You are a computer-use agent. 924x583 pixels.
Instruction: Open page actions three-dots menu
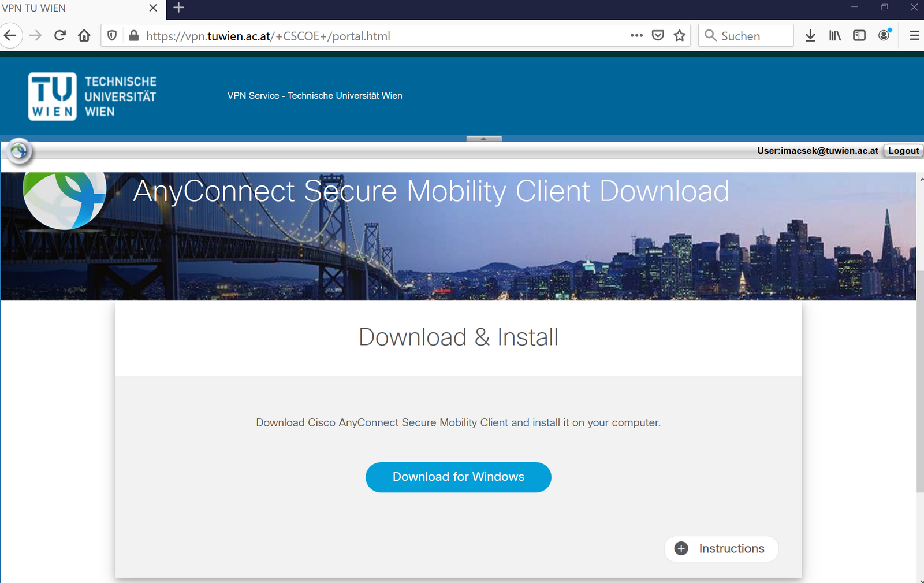[636, 36]
